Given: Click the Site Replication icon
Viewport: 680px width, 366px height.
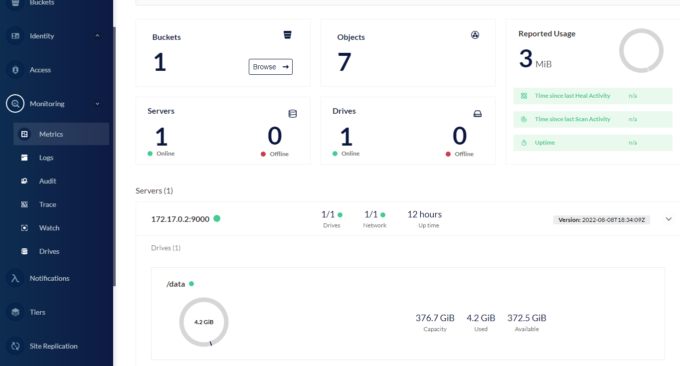Looking at the screenshot, I should [15, 346].
